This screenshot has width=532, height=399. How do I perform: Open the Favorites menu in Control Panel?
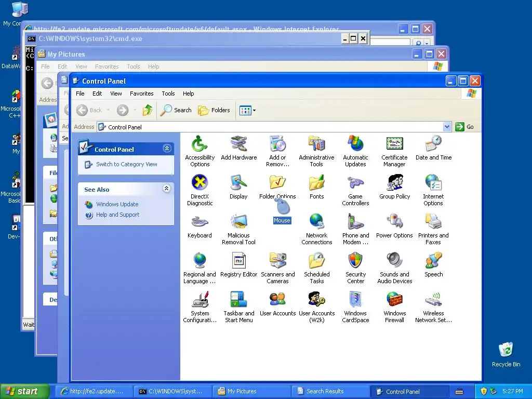(141, 94)
